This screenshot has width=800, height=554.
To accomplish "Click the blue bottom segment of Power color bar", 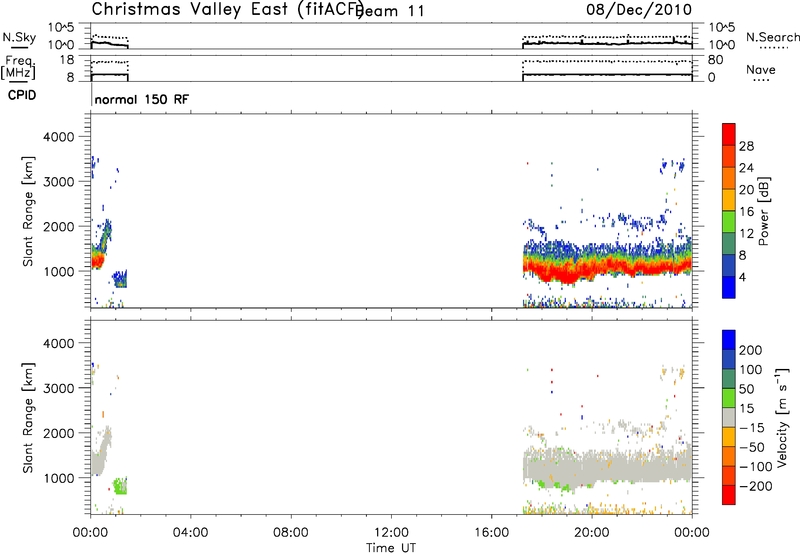I will click(x=729, y=287).
